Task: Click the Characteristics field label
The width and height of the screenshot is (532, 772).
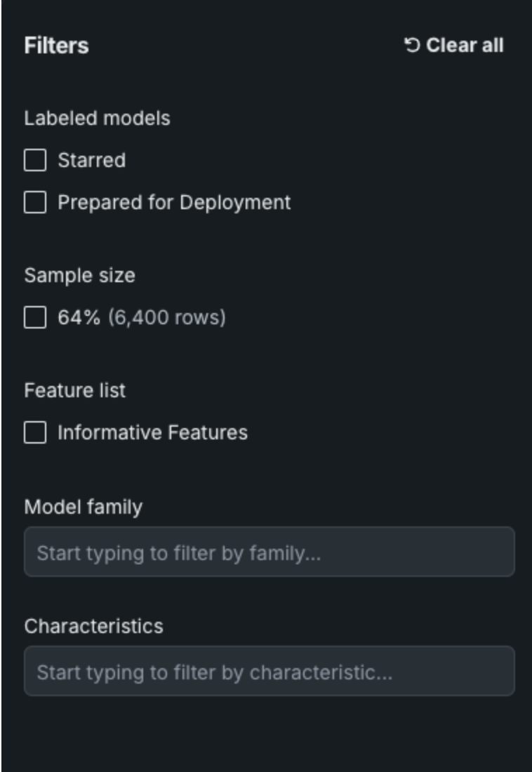Action: click(93, 626)
